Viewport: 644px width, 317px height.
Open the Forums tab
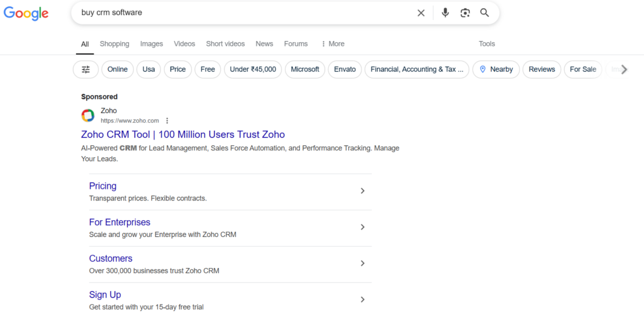296,43
